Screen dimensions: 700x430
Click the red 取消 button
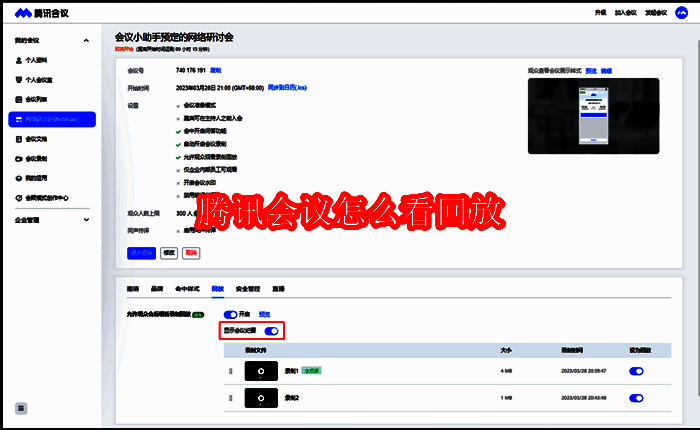coord(191,253)
